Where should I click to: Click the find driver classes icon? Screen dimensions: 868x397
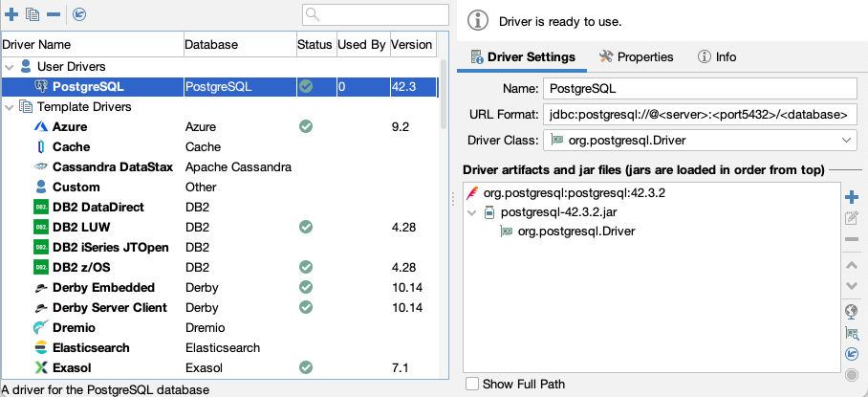[x=851, y=332]
